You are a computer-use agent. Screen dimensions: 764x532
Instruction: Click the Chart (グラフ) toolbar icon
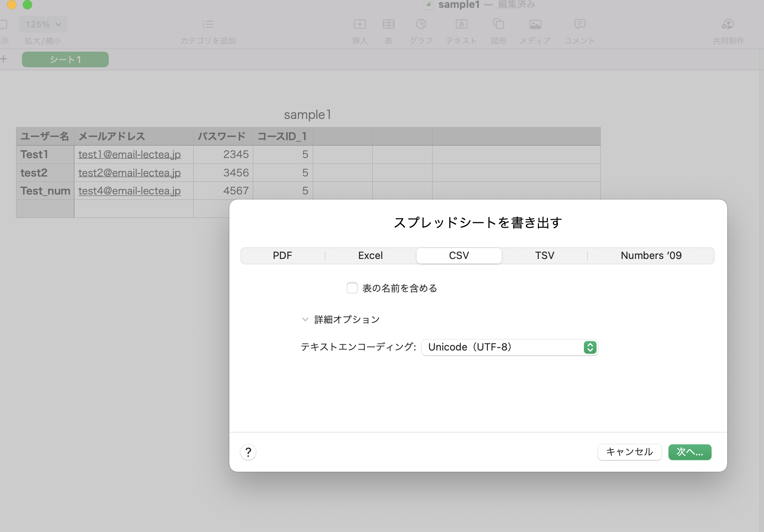tap(421, 25)
